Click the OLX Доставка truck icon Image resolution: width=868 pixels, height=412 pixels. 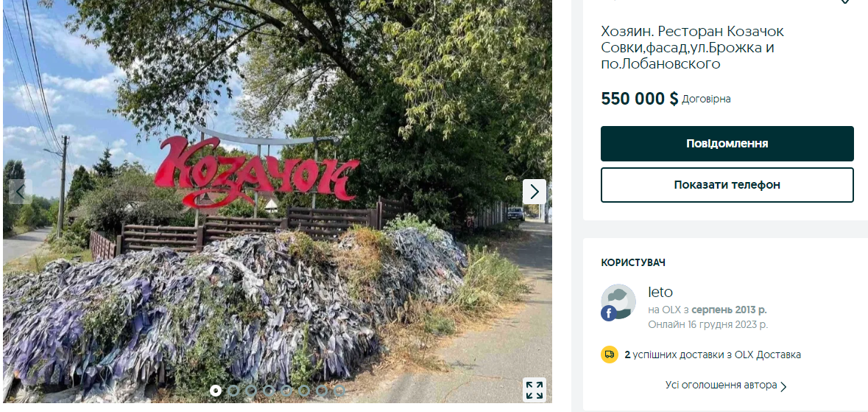pos(609,355)
